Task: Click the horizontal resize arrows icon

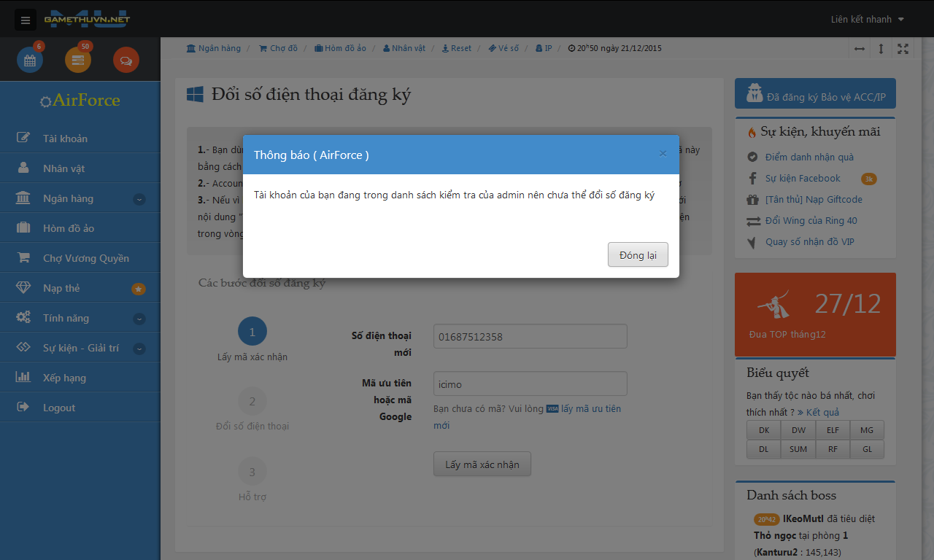Action: (x=860, y=49)
